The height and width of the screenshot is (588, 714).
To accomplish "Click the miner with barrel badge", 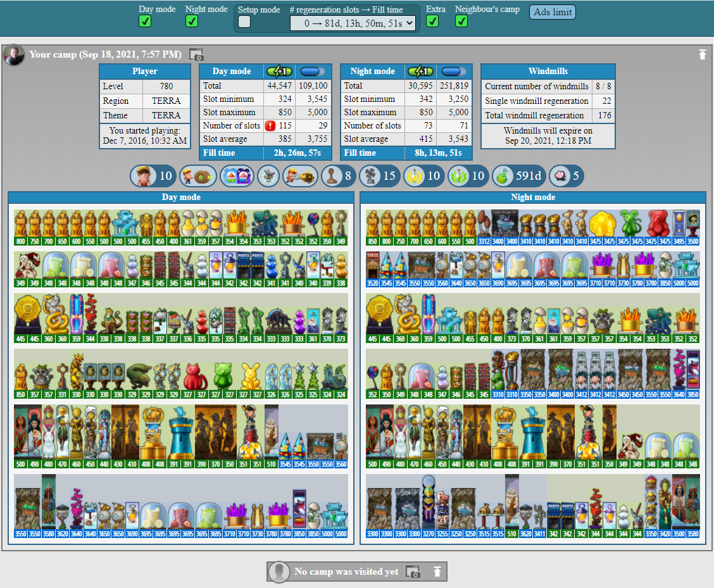I will [x=197, y=176].
